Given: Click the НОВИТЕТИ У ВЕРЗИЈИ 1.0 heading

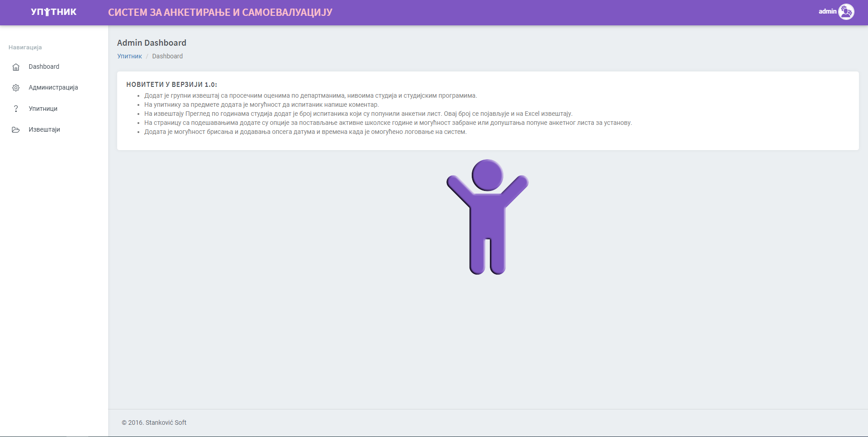Looking at the screenshot, I should click(171, 85).
